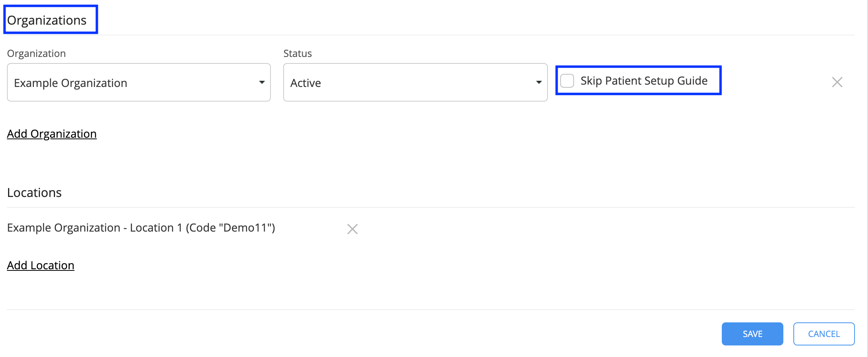The height and width of the screenshot is (357, 868).
Task: Open the Organization dropdown field
Action: tap(139, 82)
